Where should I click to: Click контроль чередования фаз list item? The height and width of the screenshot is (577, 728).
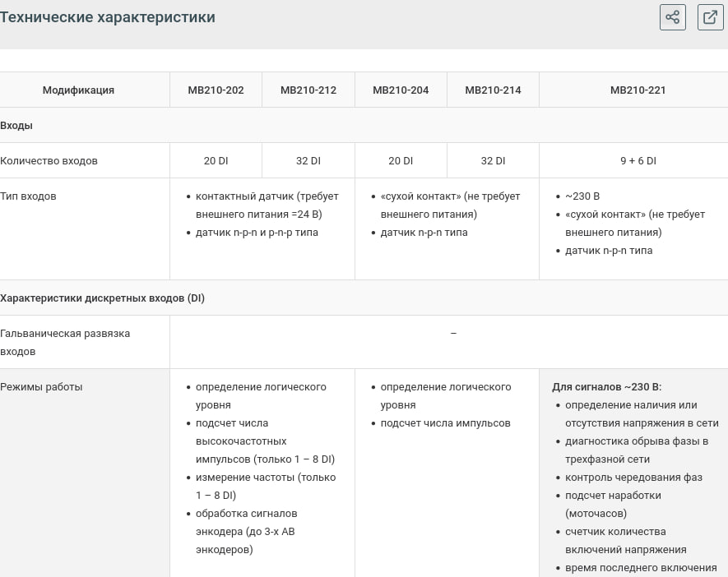(x=633, y=478)
